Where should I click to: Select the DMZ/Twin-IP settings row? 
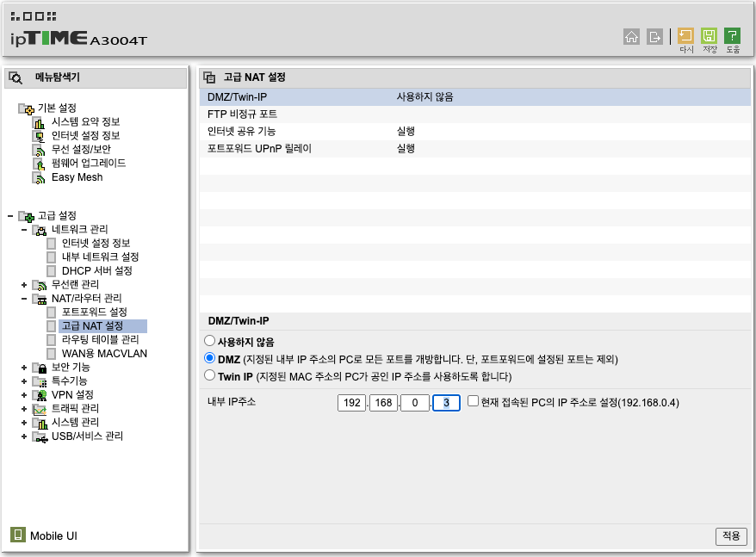(x=475, y=97)
